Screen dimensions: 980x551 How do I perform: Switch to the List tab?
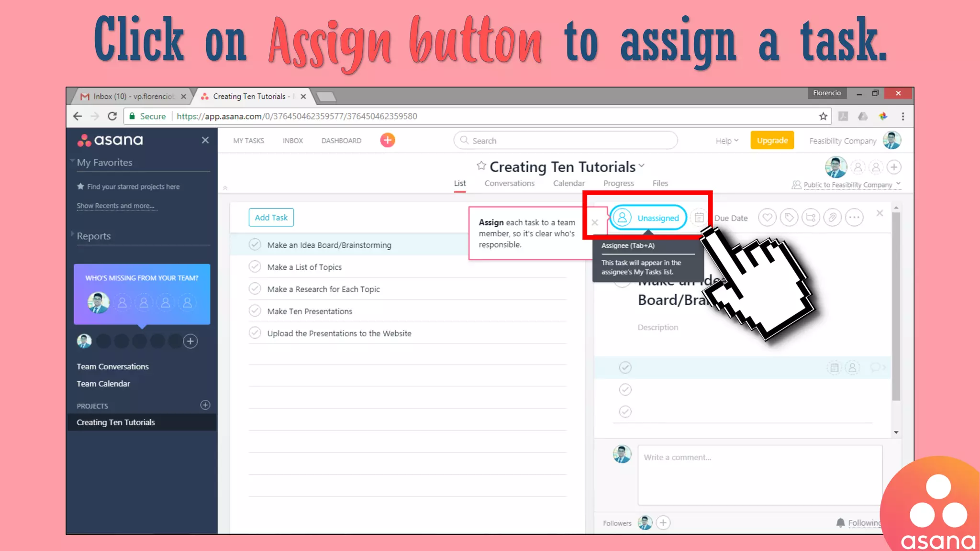coord(460,183)
